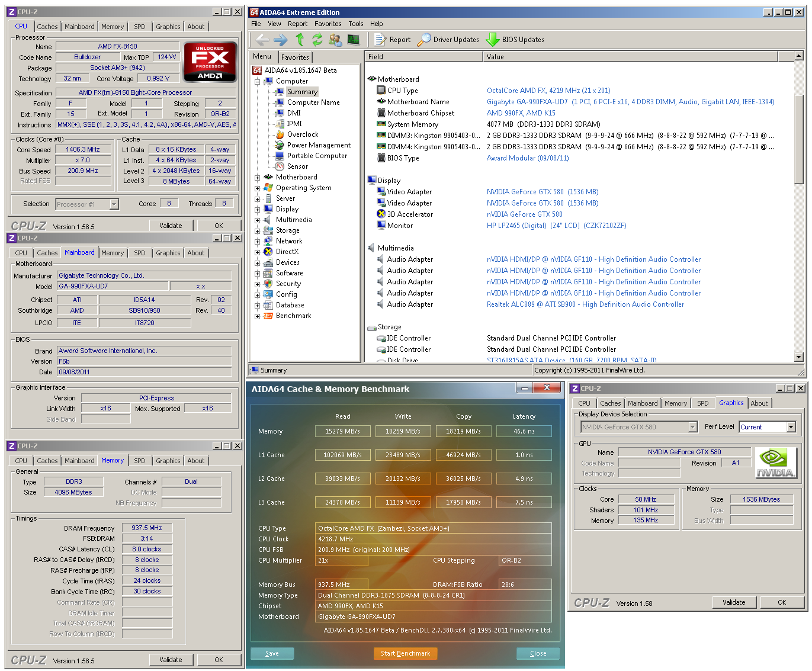Screen dimensions: 812x671
Task: Click the Field column header
Action: click(x=424, y=57)
